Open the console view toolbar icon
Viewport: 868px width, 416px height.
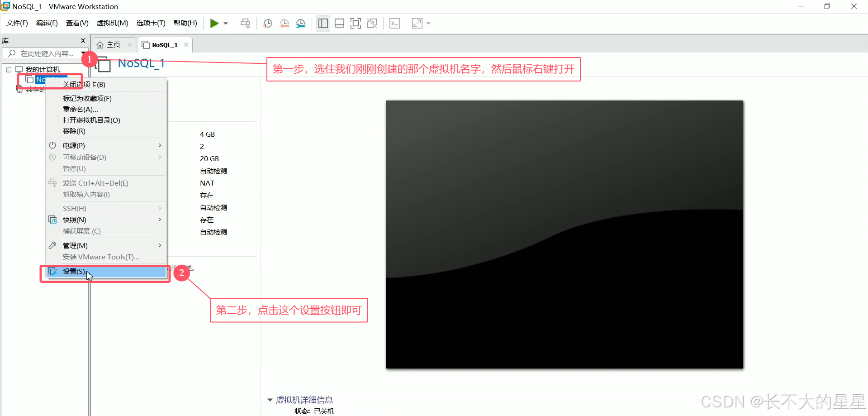pos(394,24)
